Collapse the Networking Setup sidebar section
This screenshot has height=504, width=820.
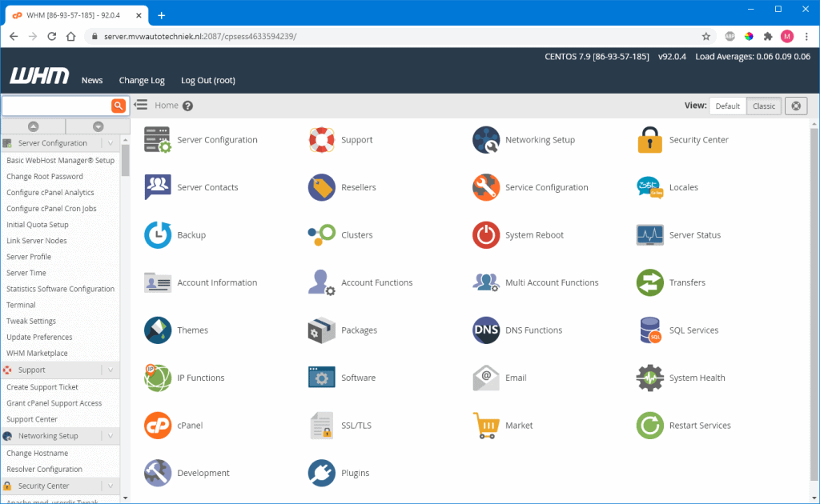coord(111,435)
